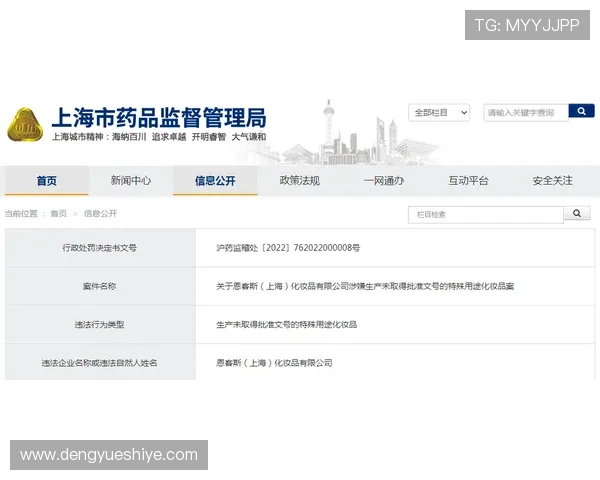Click the 违法企业名称或违法自然人姓名 label cell

[x=99, y=362]
